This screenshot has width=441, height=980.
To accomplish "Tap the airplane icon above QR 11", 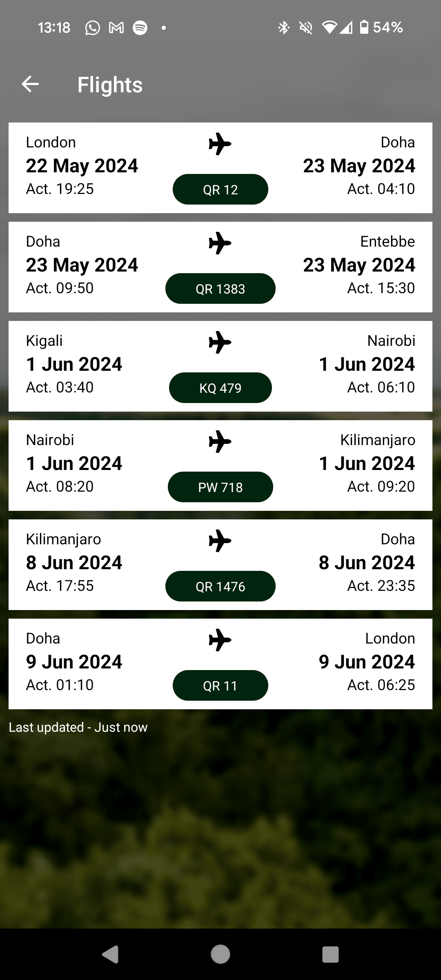I will [x=220, y=640].
